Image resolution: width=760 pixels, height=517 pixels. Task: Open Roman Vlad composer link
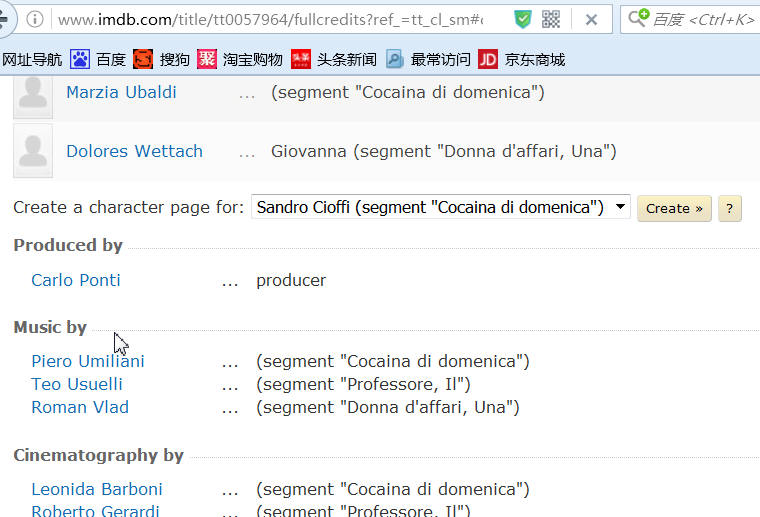coord(80,407)
